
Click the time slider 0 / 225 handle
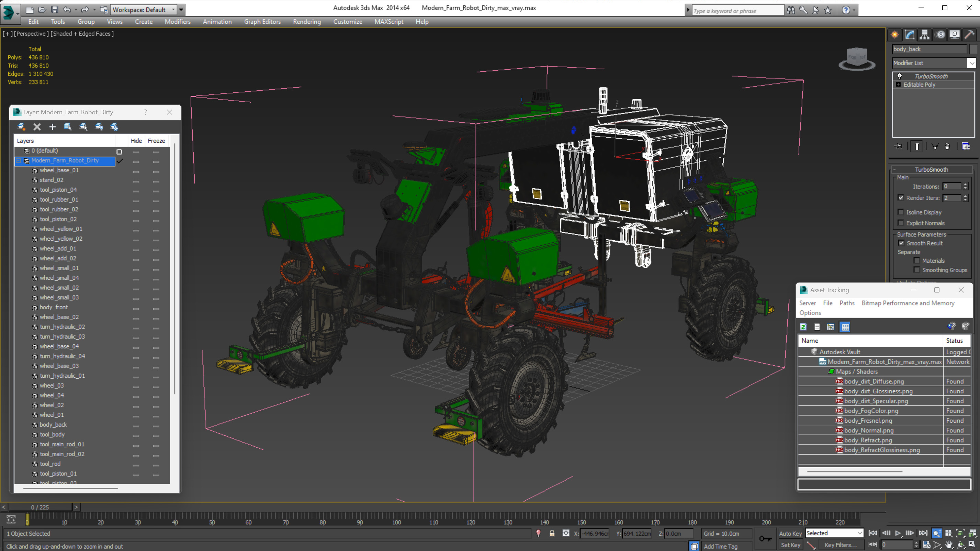pos(40,507)
